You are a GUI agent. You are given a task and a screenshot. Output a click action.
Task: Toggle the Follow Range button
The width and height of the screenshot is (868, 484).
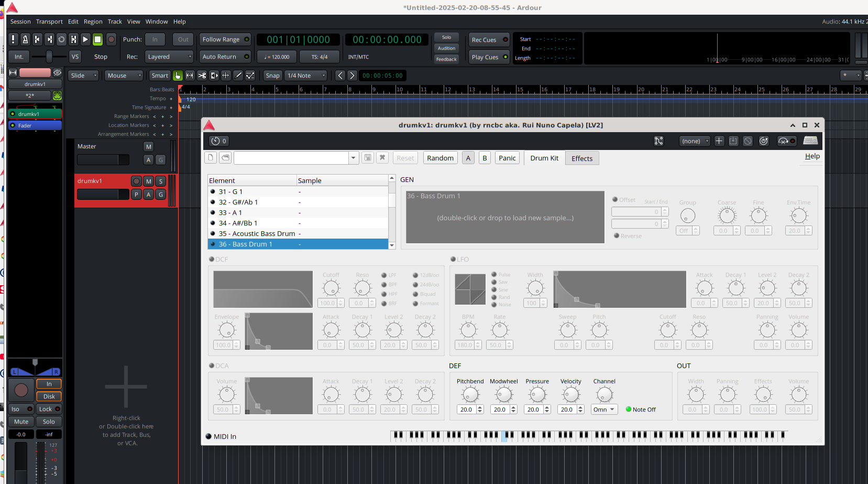[225, 39]
